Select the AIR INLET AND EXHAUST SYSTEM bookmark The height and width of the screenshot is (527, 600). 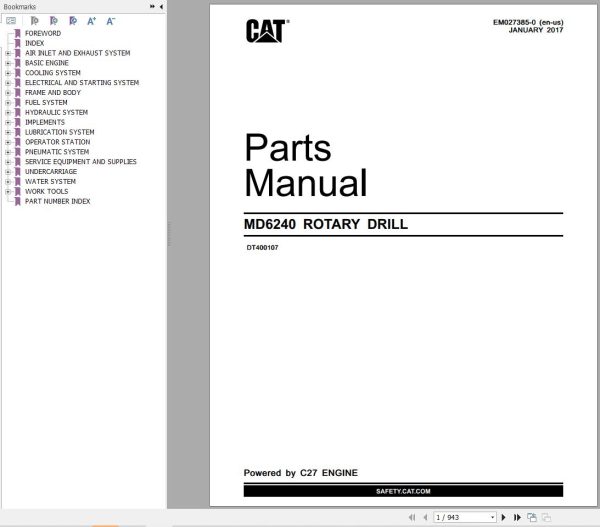78,53
